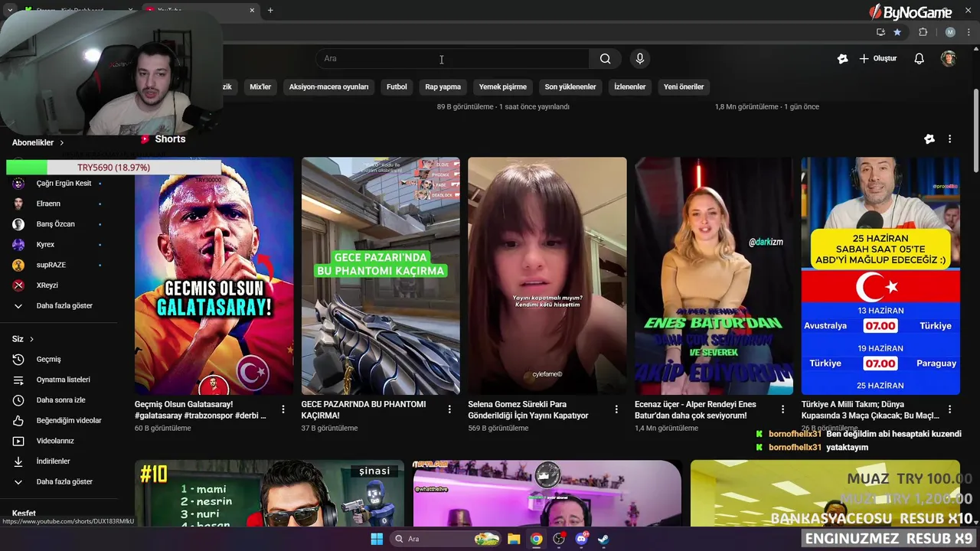980x551 pixels.
Task: Open File Explorer from taskbar
Action: [514, 539]
